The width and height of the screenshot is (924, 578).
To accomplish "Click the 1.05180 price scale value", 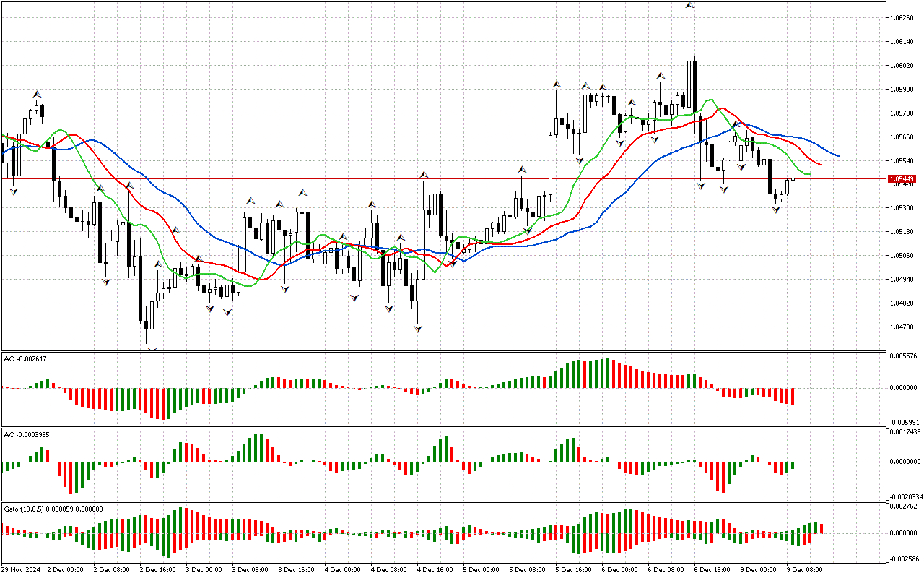I will pos(903,232).
